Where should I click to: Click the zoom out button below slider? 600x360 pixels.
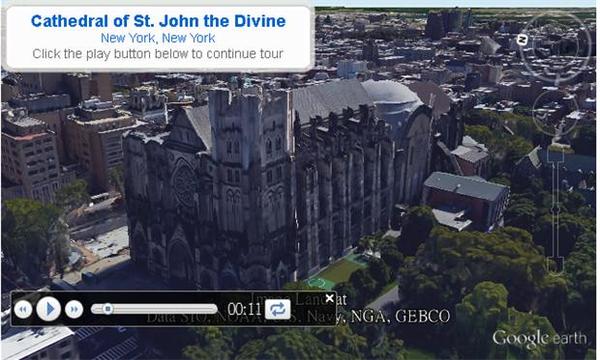click(x=556, y=265)
